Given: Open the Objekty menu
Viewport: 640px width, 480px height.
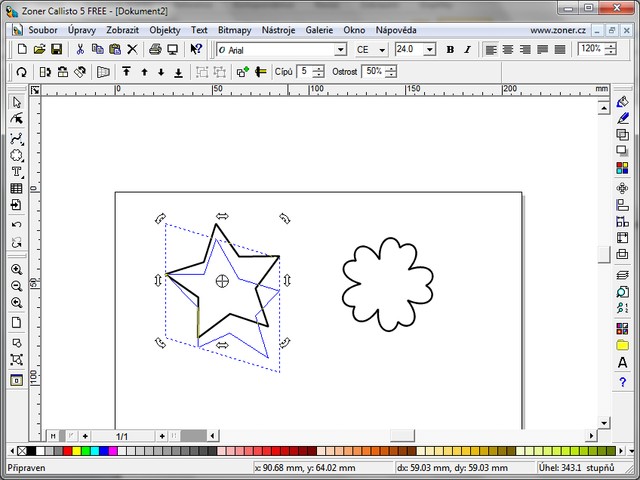Looking at the screenshot, I should tap(165, 30).
